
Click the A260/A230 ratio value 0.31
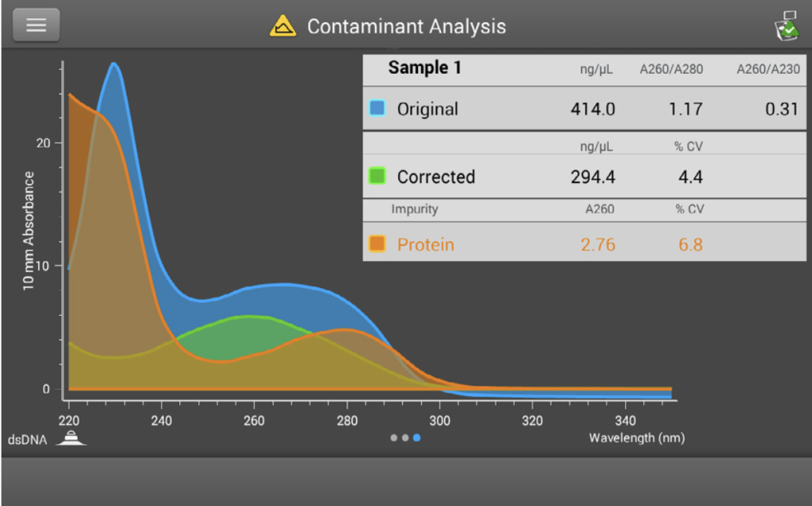[x=781, y=109]
